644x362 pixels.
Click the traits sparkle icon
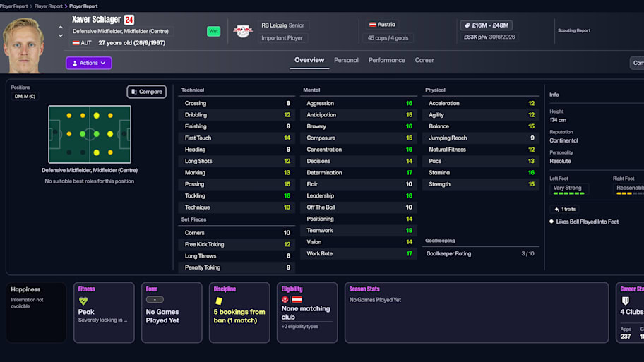556,210
